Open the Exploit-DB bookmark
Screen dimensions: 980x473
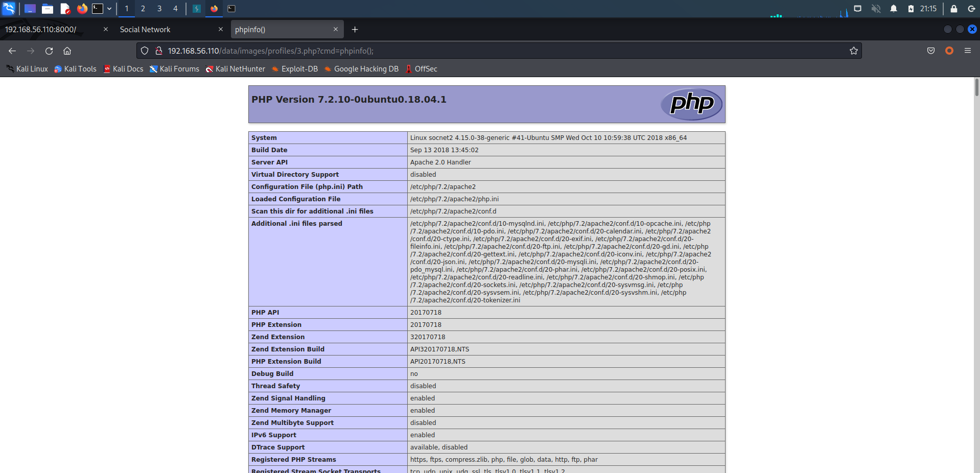pyautogui.click(x=295, y=69)
